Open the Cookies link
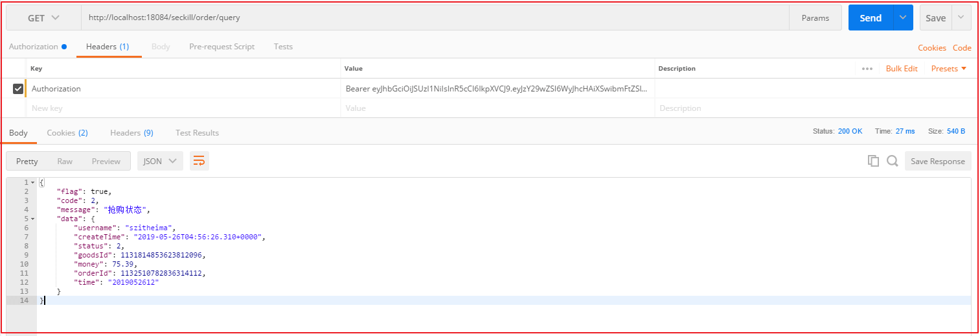 (x=932, y=48)
